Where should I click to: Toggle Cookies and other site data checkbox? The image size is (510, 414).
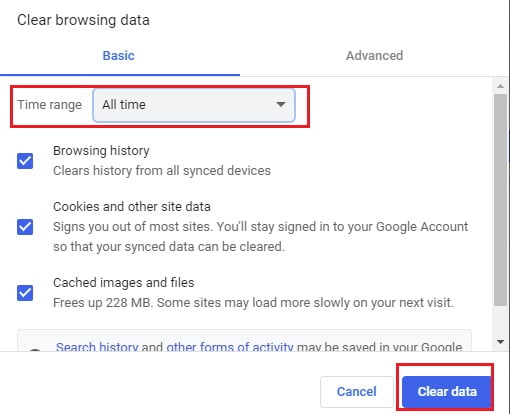pyautogui.click(x=25, y=227)
